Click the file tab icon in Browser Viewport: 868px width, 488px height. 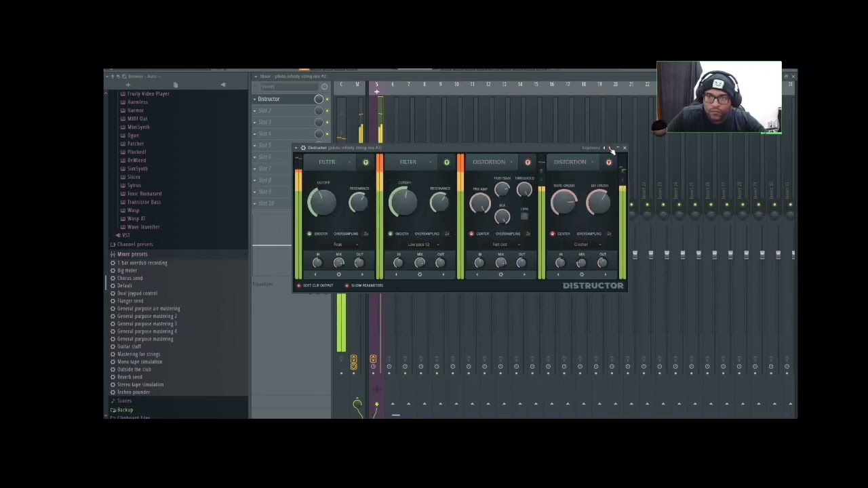click(x=175, y=85)
